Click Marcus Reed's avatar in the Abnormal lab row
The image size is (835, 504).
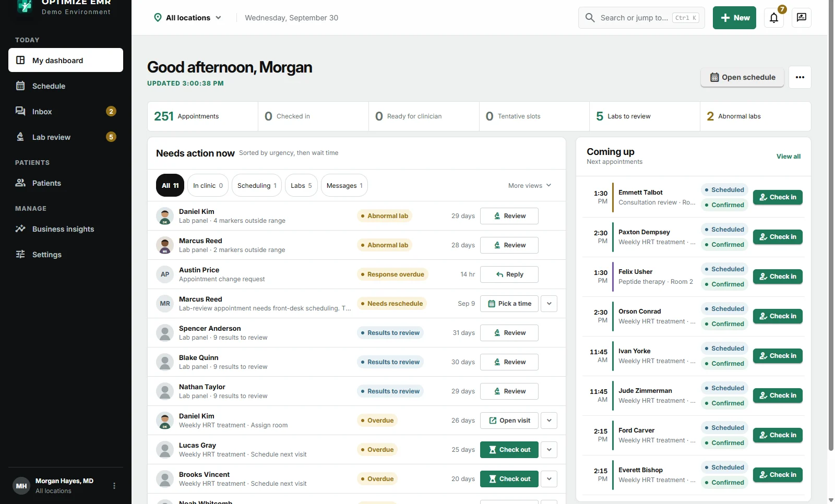[x=165, y=245]
